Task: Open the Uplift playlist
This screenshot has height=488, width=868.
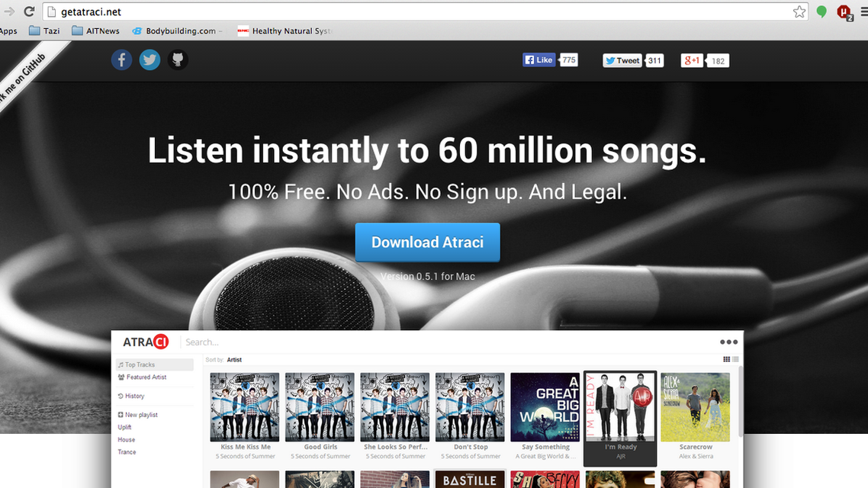Action: (x=124, y=427)
